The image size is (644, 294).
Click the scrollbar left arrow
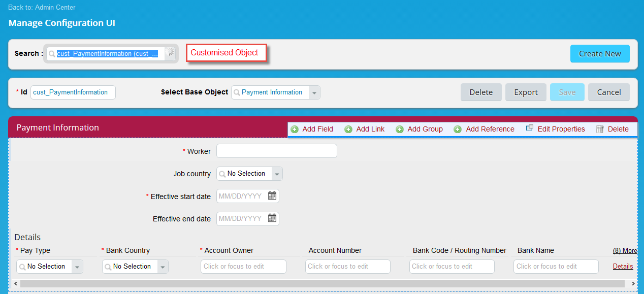tap(16, 283)
